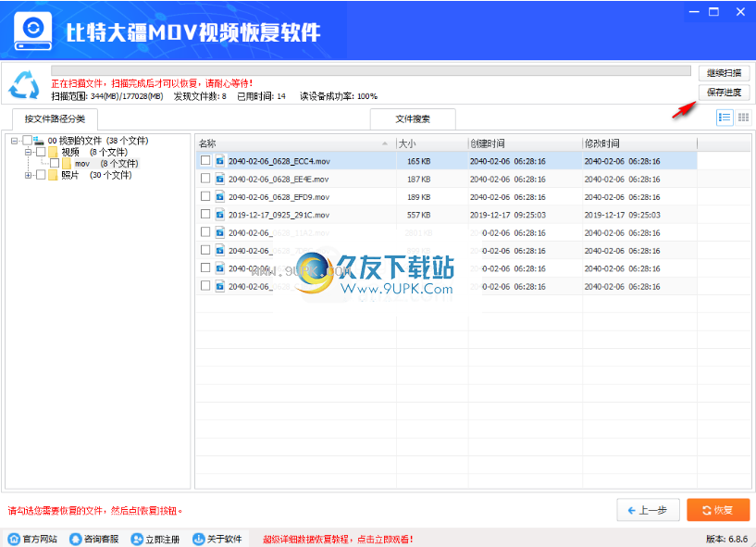Sort by 名称 column header
Screen dimensions: 756x547
(296, 143)
